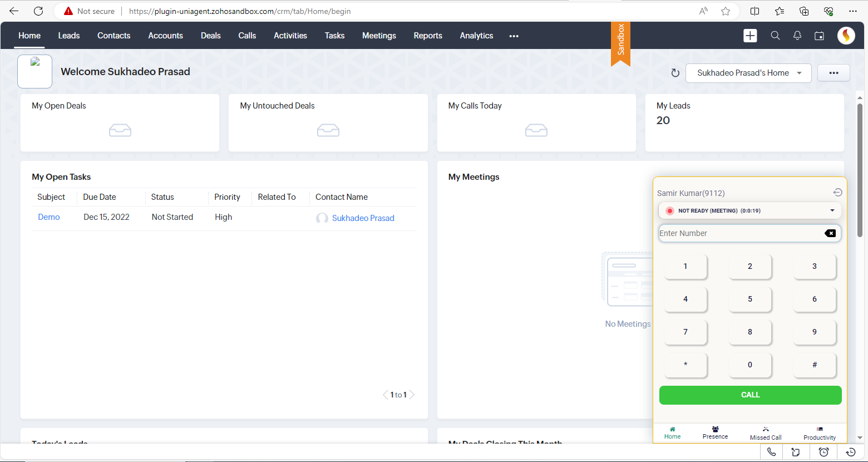
Task: Open Calls module
Action: (247, 36)
